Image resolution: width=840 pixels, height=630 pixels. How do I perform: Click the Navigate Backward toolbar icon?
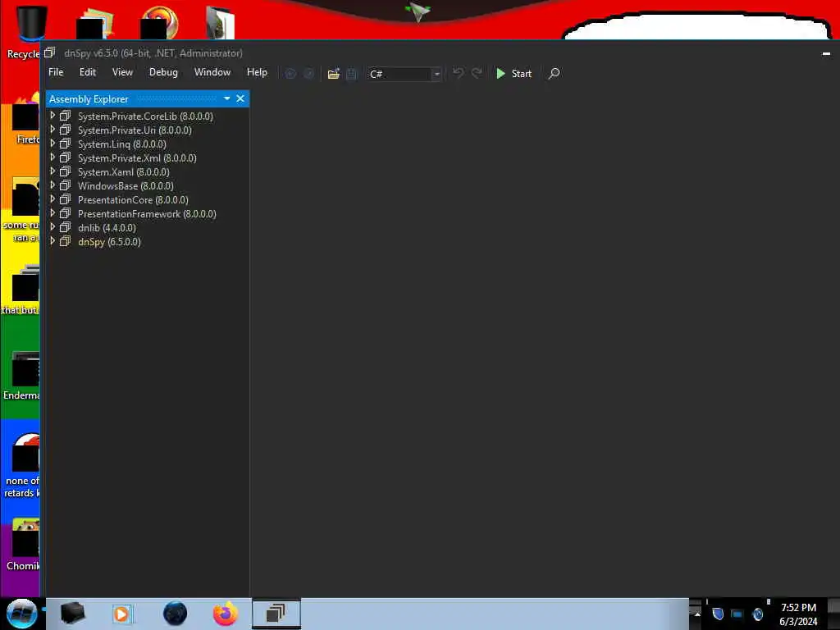(x=290, y=73)
